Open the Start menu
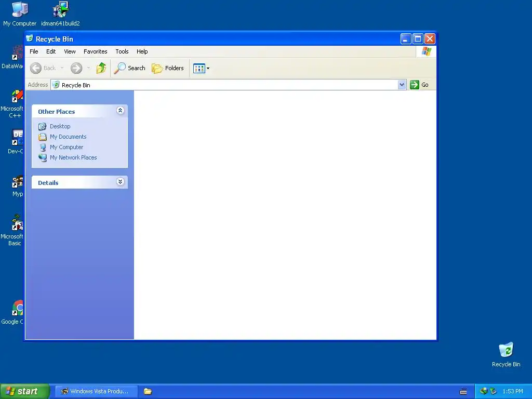This screenshot has height=399, width=532. pos(25,391)
